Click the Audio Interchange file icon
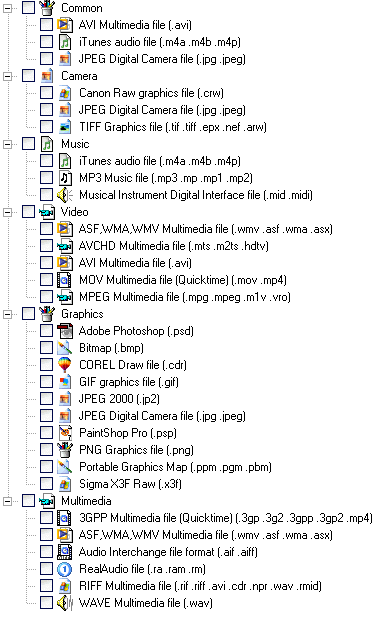 65,552
